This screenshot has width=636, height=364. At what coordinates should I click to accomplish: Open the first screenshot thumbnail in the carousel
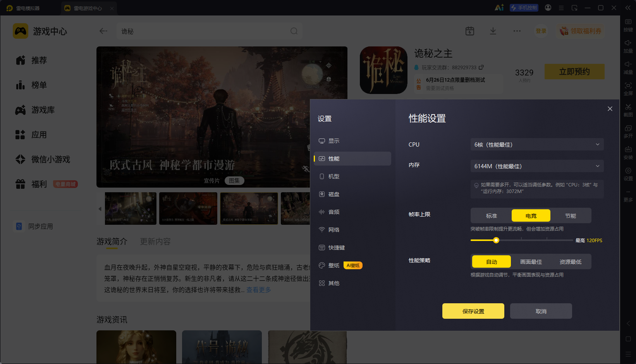tap(131, 208)
